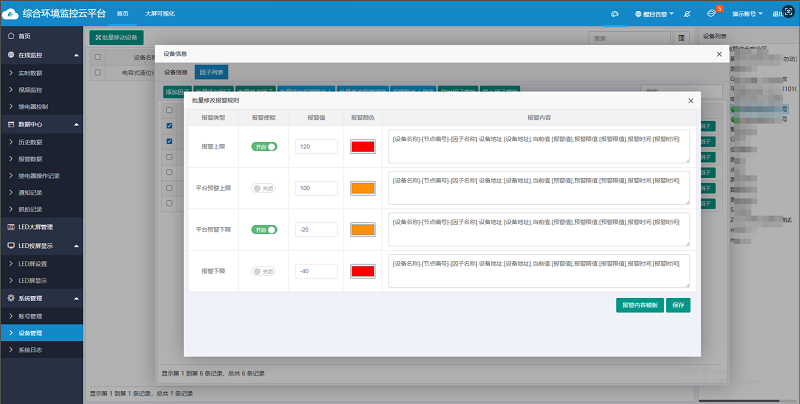Enable the 报警下限 alarm switch
800x404 pixels.
[x=264, y=271]
